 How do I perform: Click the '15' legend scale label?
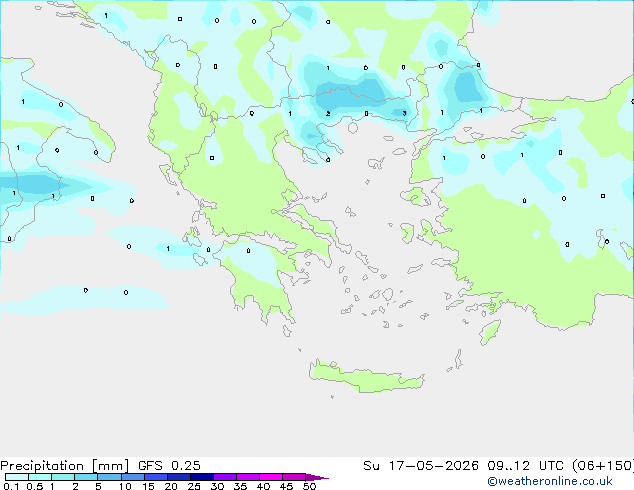pyautogui.click(x=148, y=486)
